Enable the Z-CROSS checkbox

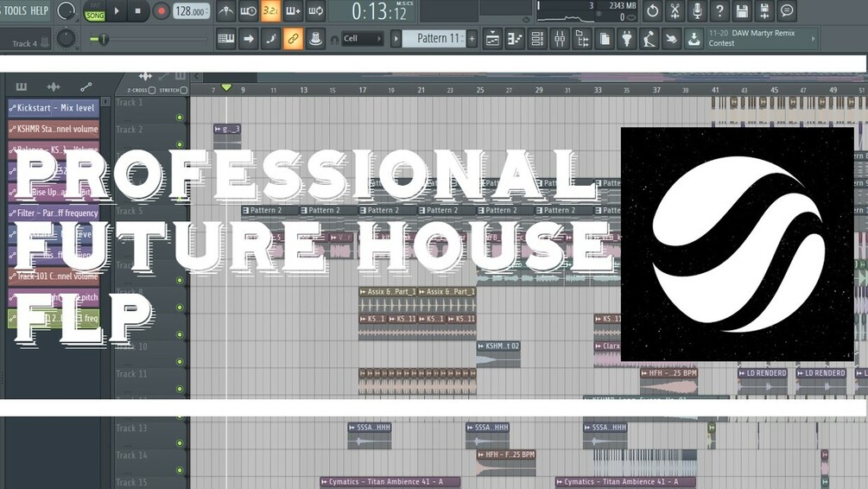point(152,90)
